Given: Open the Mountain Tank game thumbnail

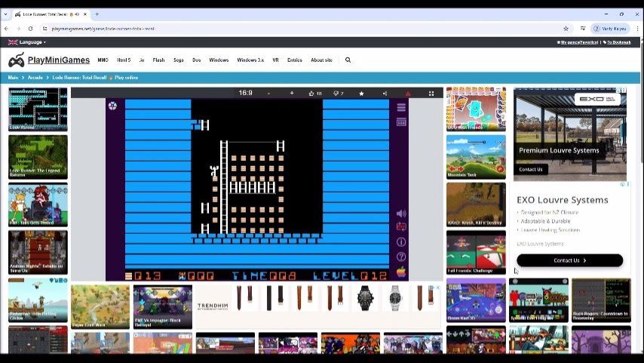Looking at the screenshot, I should point(476,157).
